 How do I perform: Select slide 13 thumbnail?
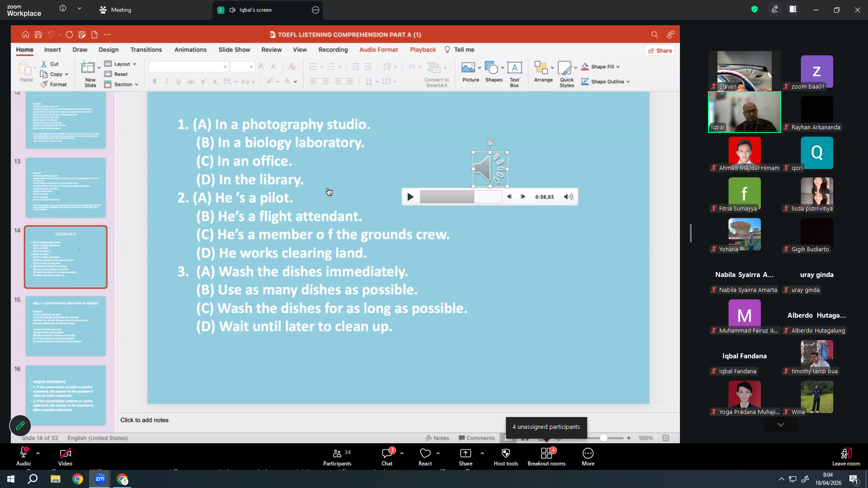(x=66, y=188)
